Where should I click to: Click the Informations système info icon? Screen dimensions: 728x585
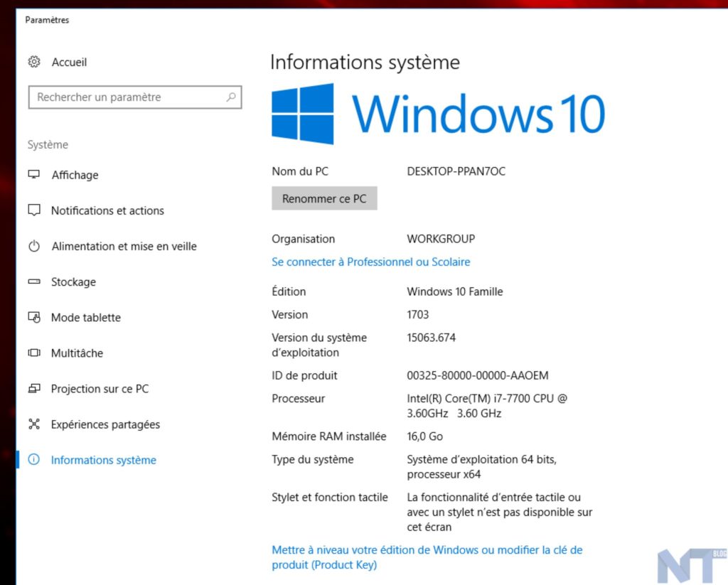(34, 460)
